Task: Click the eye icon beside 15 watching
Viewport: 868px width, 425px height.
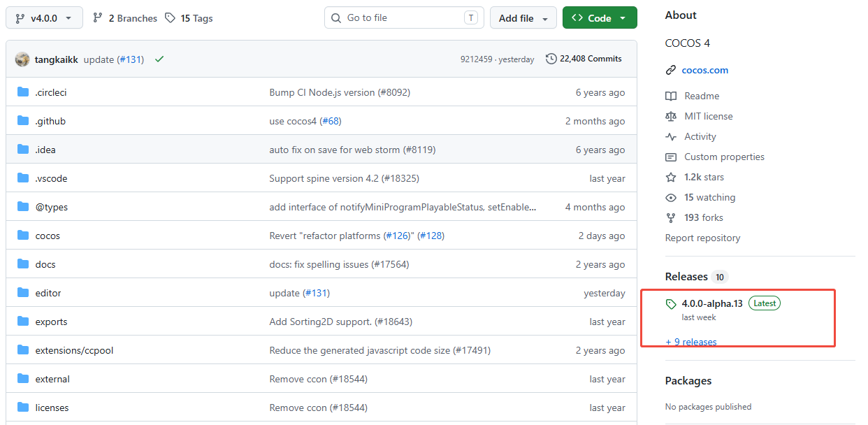Action: [671, 198]
